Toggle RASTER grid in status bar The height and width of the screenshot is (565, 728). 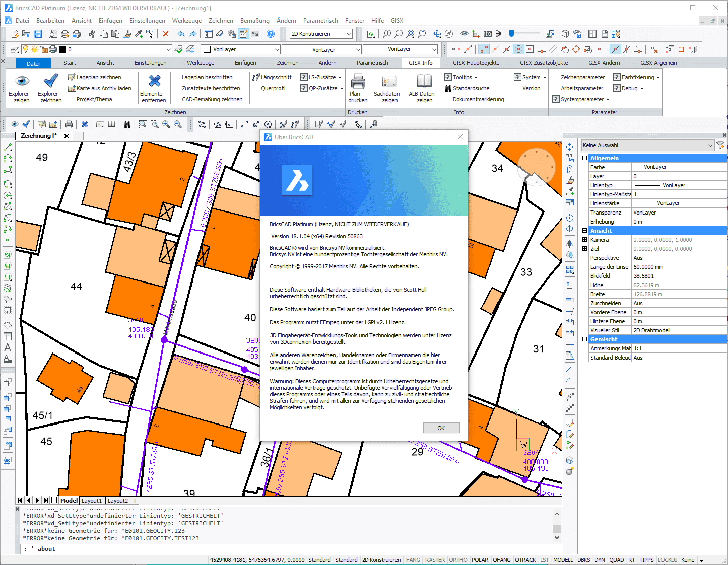pos(435,560)
